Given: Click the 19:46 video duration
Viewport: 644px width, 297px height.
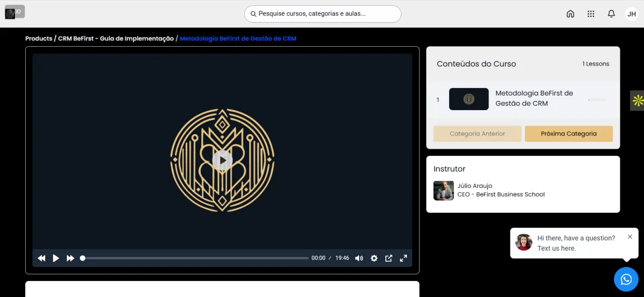Looking at the screenshot, I should (342, 258).
